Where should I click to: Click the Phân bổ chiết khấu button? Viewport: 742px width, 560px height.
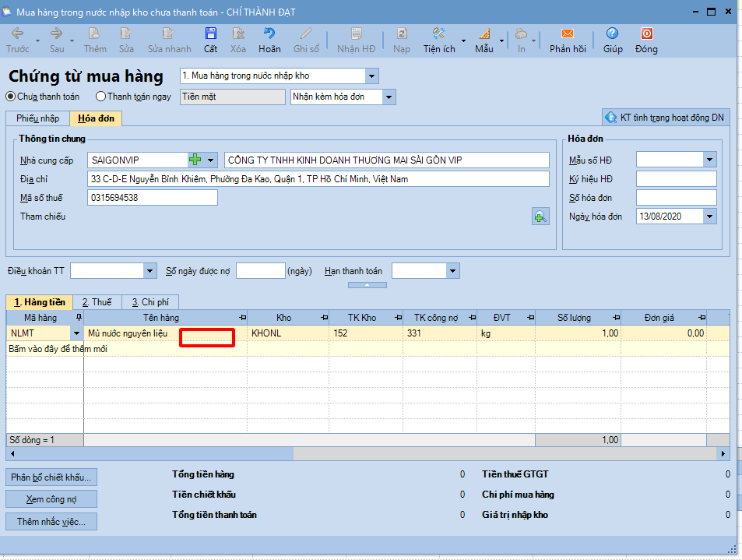tap(51, 477)
